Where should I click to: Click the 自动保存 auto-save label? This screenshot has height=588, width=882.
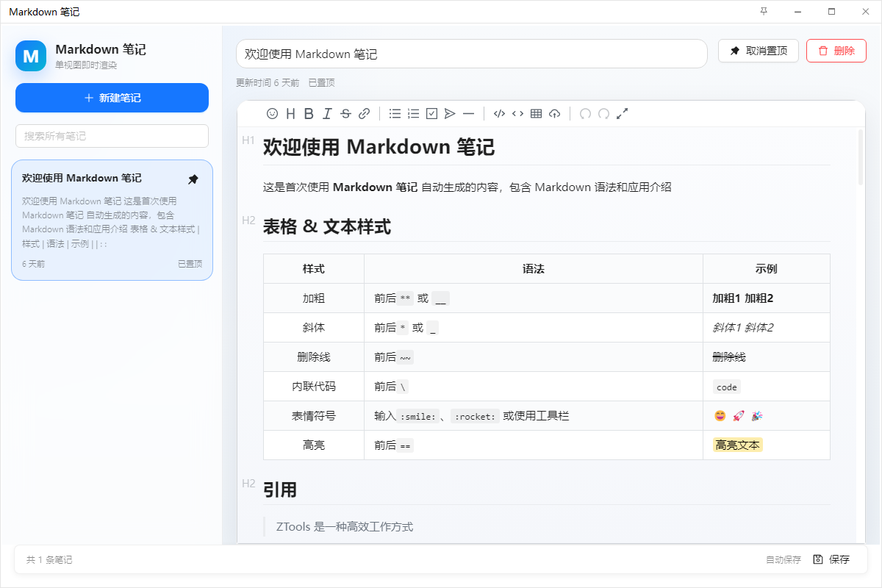(x=784, y=560)
